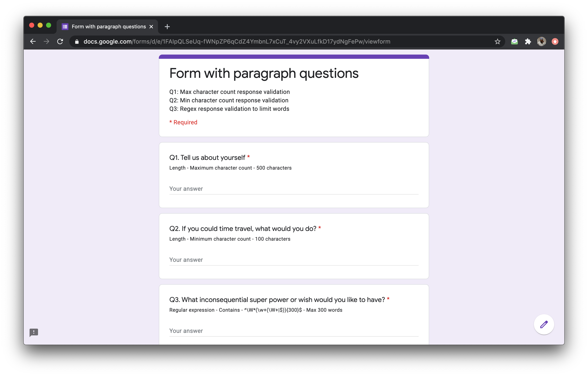Open the green mail checker extension

(514, 42)
